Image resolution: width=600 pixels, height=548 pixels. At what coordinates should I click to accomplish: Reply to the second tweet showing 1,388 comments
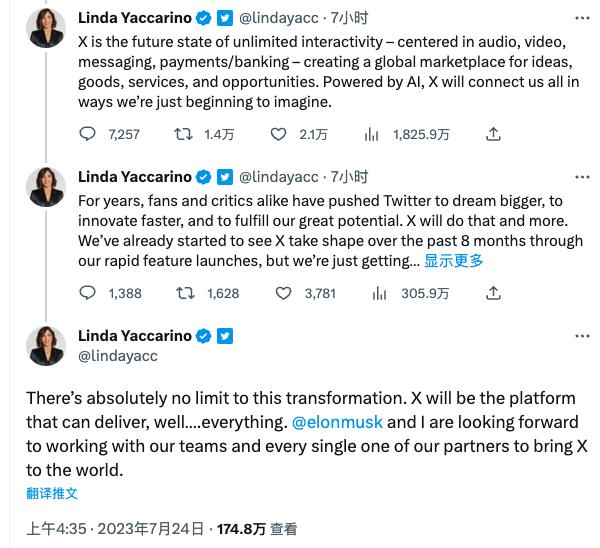pyautogui.click(x=87, y=293)
